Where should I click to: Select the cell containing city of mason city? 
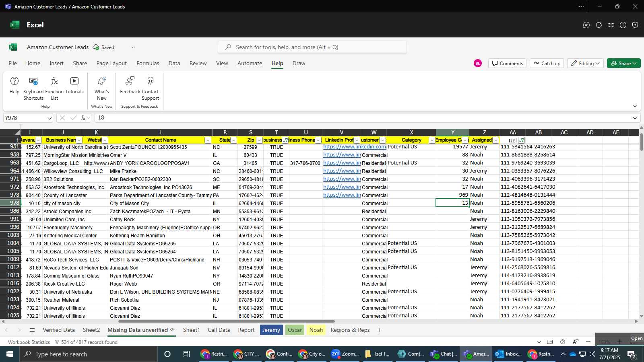coord(62,203)
